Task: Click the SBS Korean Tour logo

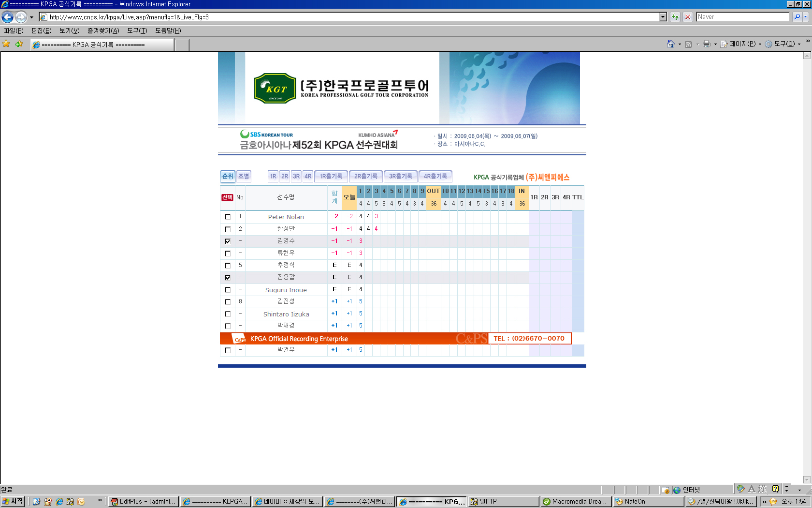Action: coord(266,134)
